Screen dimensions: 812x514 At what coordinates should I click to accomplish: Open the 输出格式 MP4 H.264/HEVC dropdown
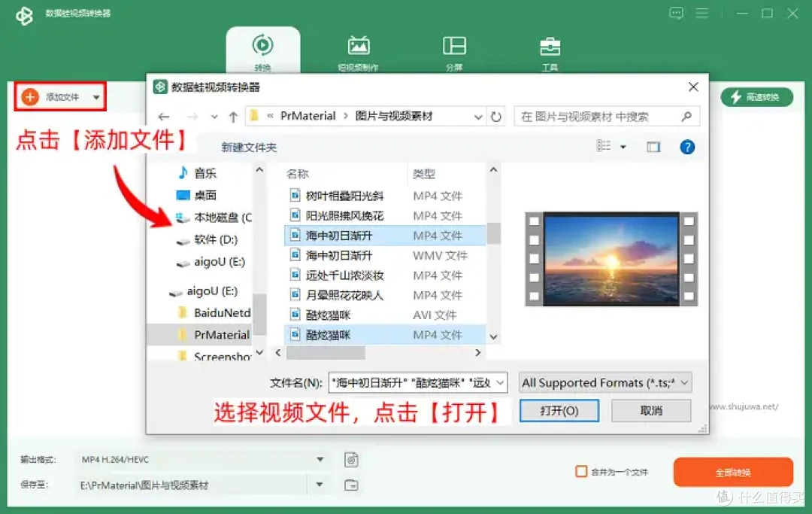(x=202, y=460)
